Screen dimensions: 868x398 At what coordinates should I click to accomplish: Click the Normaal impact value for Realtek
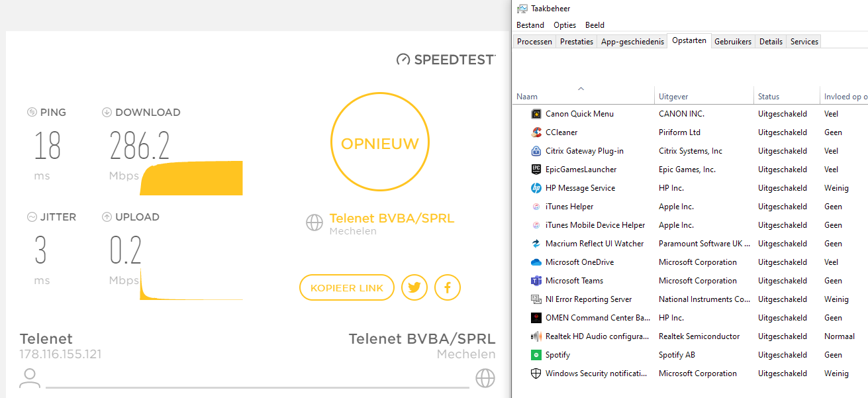point(840,336)
